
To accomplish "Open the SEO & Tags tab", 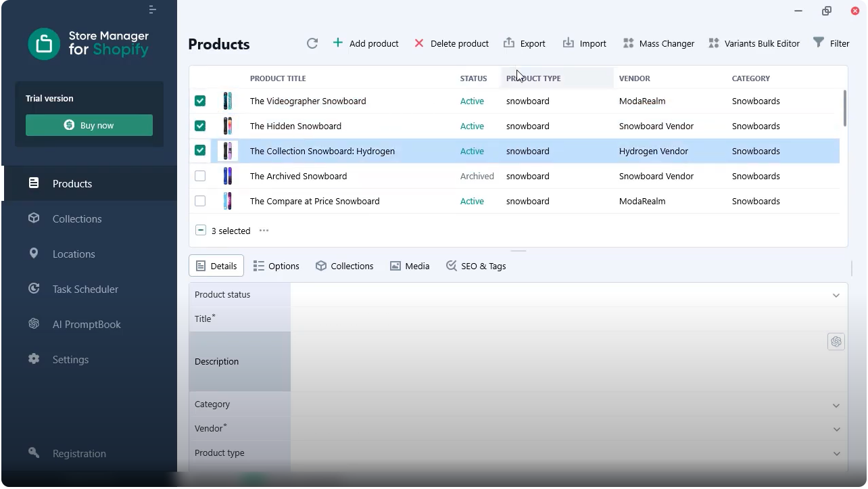I will click(x=476, y=266).
